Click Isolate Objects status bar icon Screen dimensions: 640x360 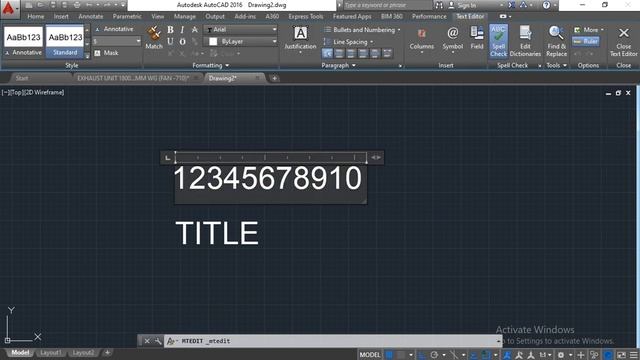tap(595, 355)
